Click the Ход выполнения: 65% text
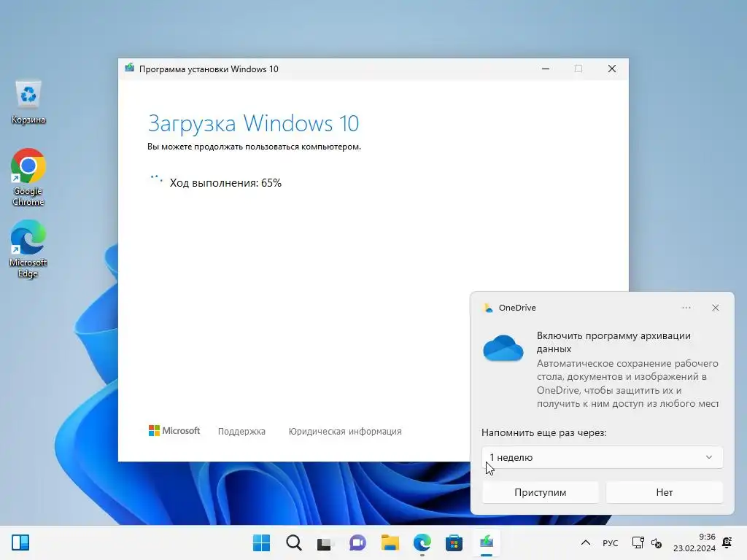This screenshot has height=560, width=747. coord(226,183)
